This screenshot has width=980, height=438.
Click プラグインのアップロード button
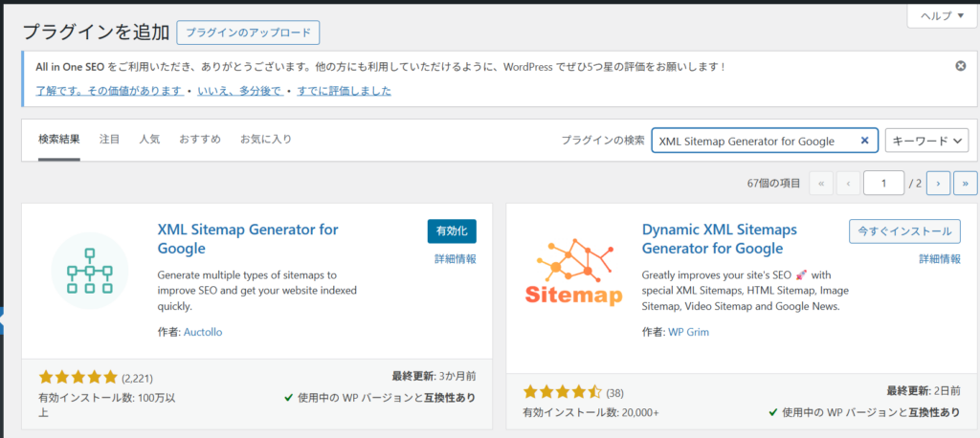(248, 33)
